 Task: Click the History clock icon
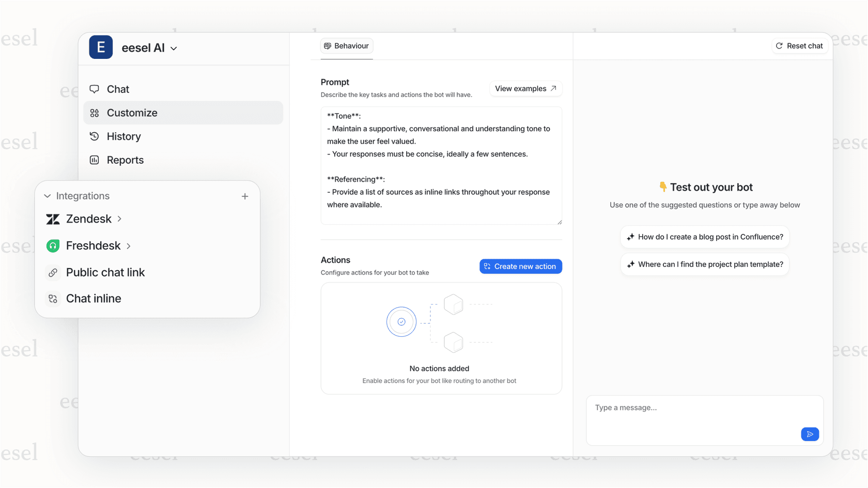click(x=95, y=136)
